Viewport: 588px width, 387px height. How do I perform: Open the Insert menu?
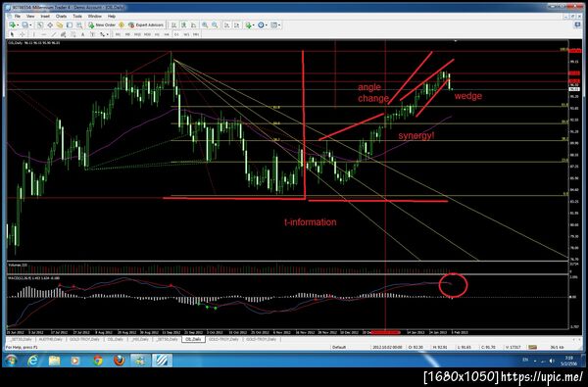(x=45, y=16)
